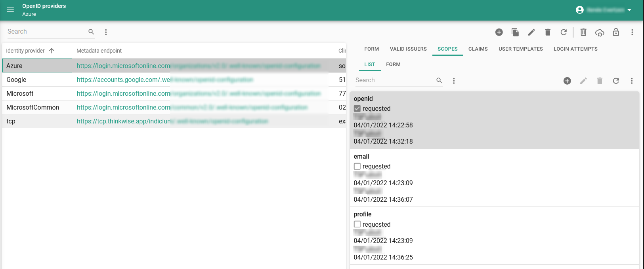Open the tcp.thinkwise.app metadata link
Image resolution: width=644 pixels, height=269 pixels.
click(172, 121)
